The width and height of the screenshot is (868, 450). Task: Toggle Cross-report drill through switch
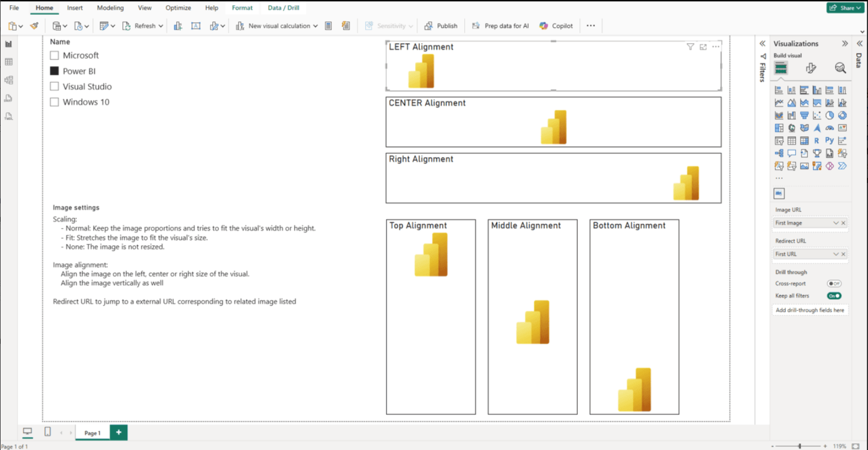834,284
